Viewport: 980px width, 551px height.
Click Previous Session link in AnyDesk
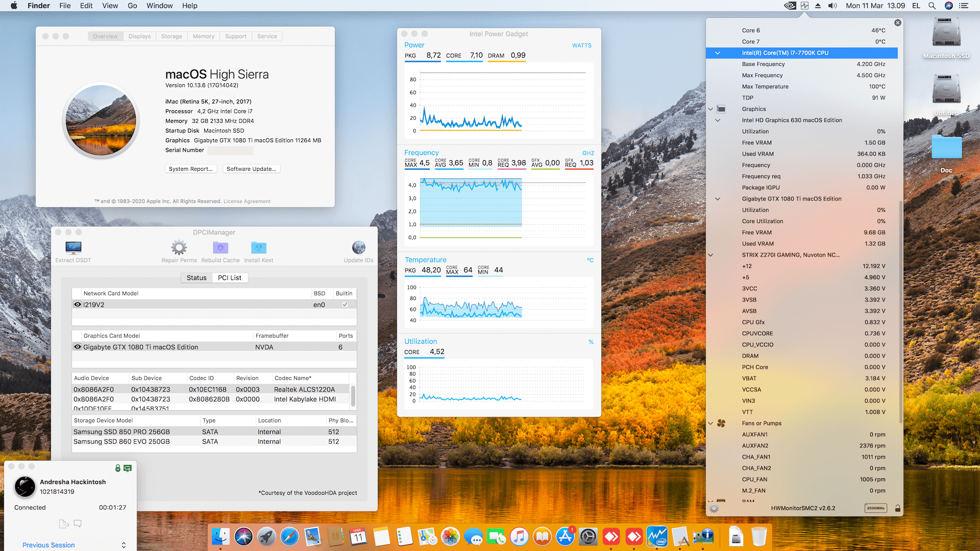pyautogui.click(x=48, y=545)
